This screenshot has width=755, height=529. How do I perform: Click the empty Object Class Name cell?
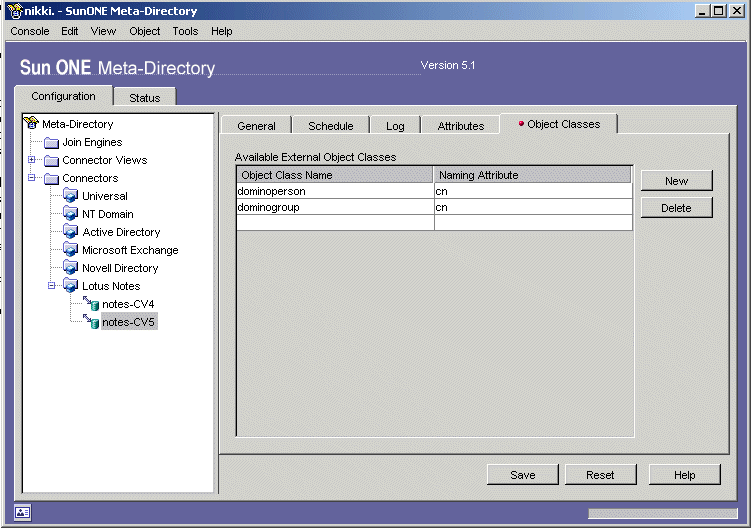tap(335, 222)
